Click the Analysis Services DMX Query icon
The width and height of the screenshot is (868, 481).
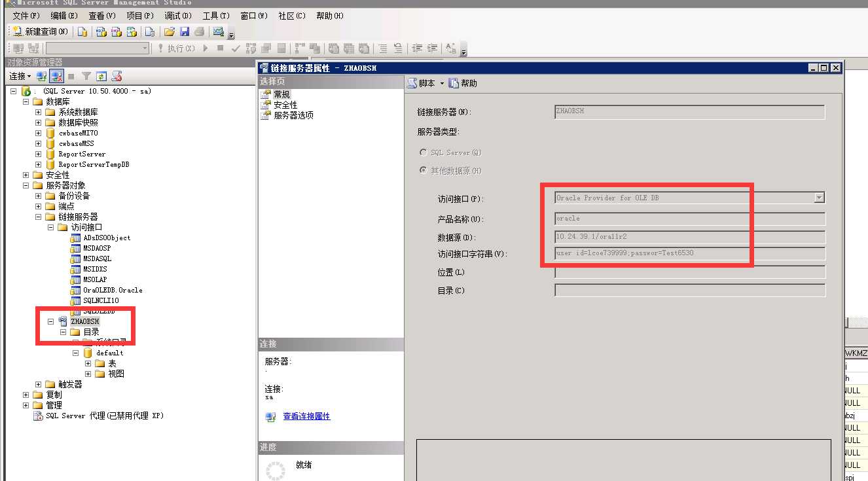117,31
